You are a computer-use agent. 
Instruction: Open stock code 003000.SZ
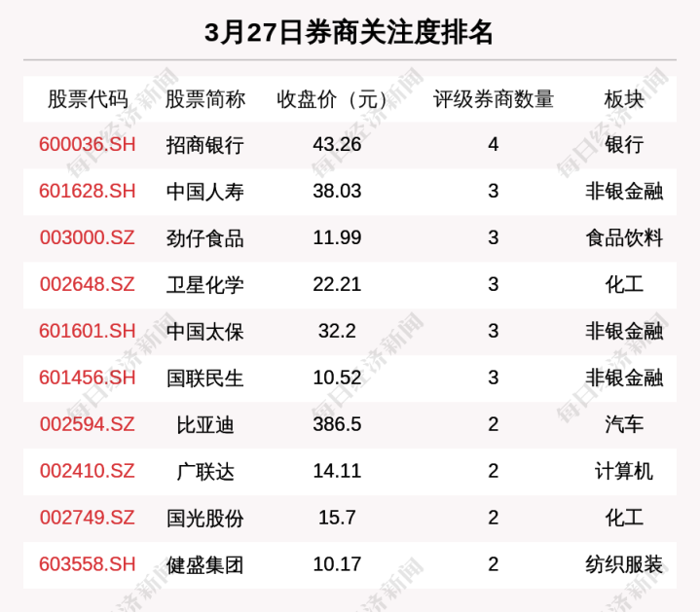tap(88, 237)
